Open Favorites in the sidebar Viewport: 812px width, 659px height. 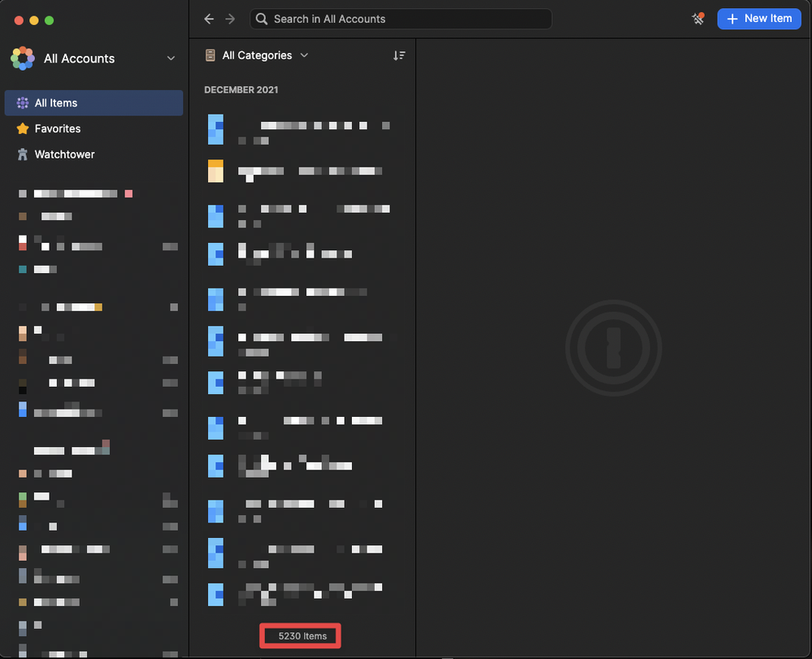pyautogui.click(x=58, y=128)
